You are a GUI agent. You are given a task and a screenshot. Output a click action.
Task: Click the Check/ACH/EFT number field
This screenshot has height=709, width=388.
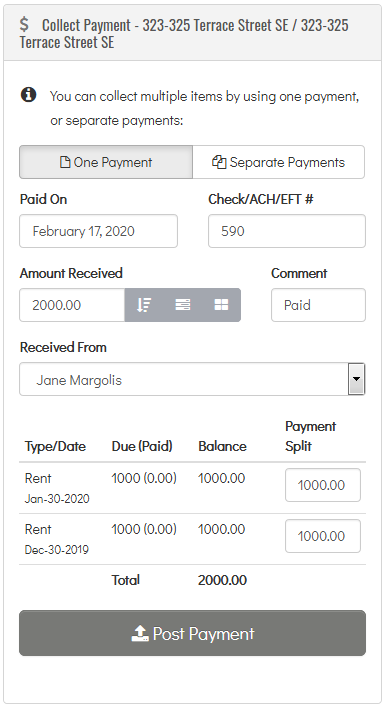tap(287, 231)
